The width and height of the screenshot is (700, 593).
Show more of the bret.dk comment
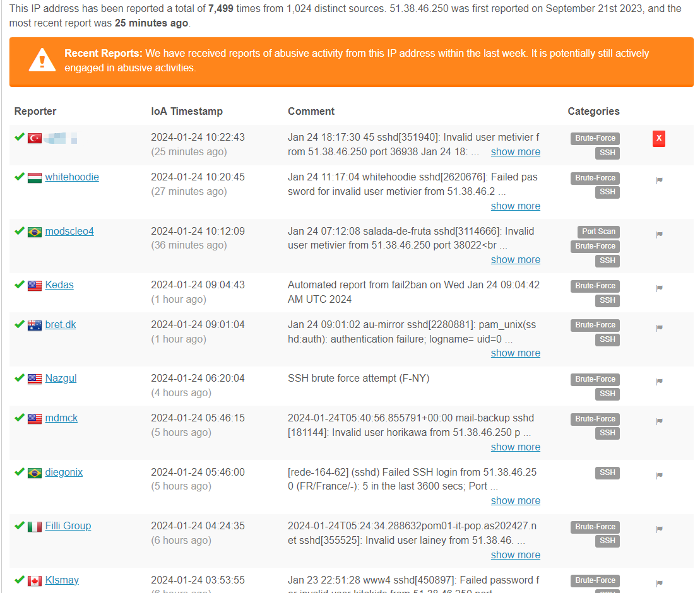[x=515, y=353]
